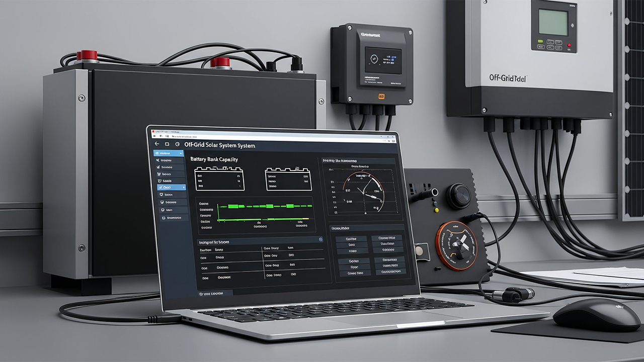The height and width of the screenshot is (362, 644).
Task: Click the back arrow in the dashboard header
Action: coord(156,144)
